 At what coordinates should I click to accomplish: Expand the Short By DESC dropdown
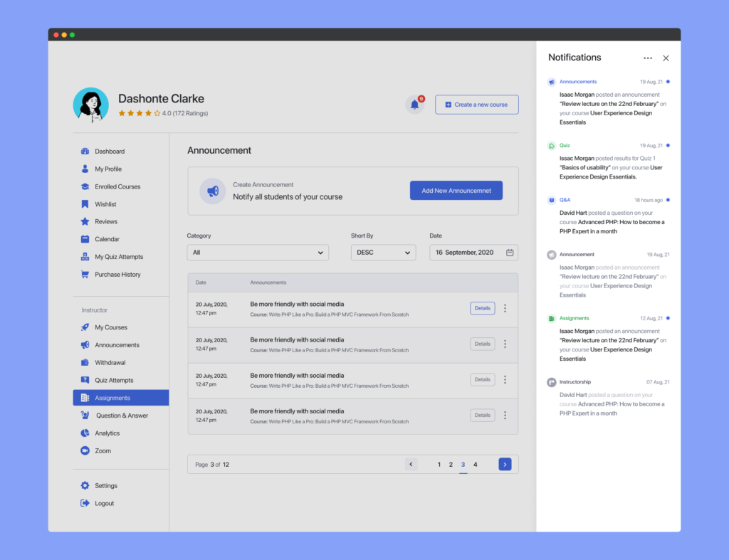383,253
